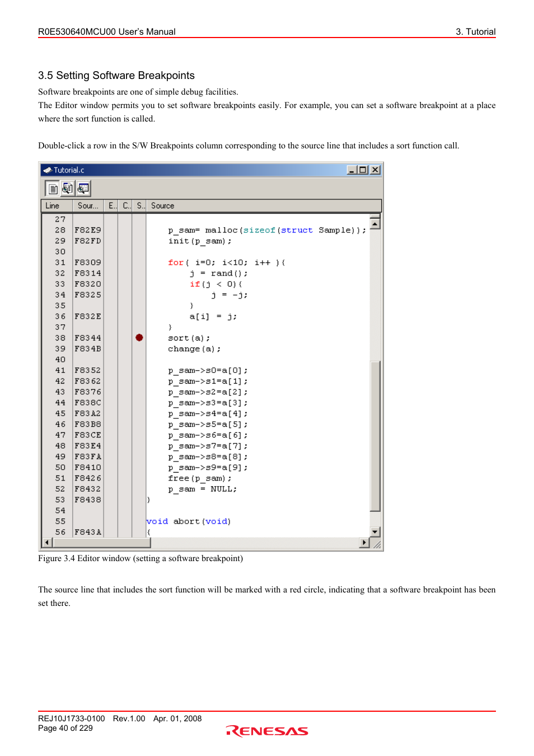Click address F8344 in source address column
Viewport: 534px width, 756px height.
(88, 338)
